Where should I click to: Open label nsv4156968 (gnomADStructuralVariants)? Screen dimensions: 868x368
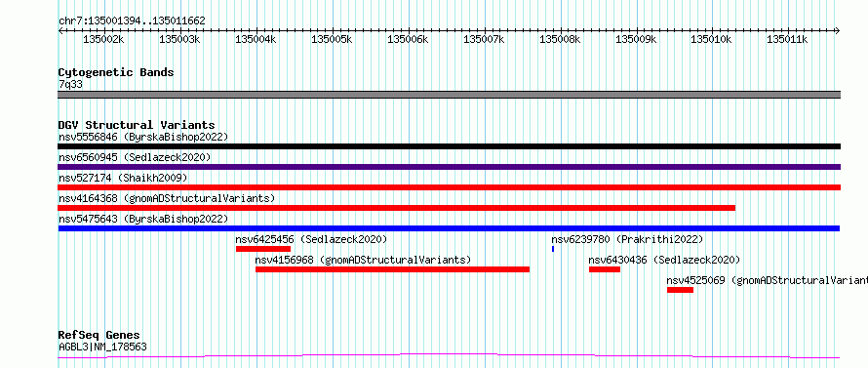(363, 260)
